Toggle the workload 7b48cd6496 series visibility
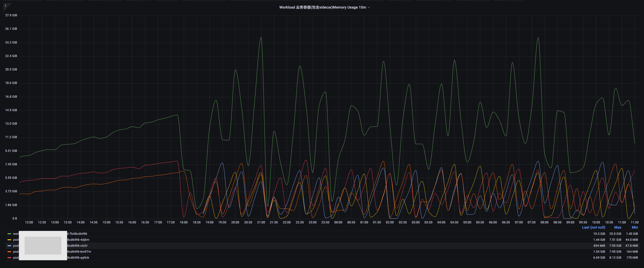Screen dimensions: 644x268 click(x=77, y=234)
